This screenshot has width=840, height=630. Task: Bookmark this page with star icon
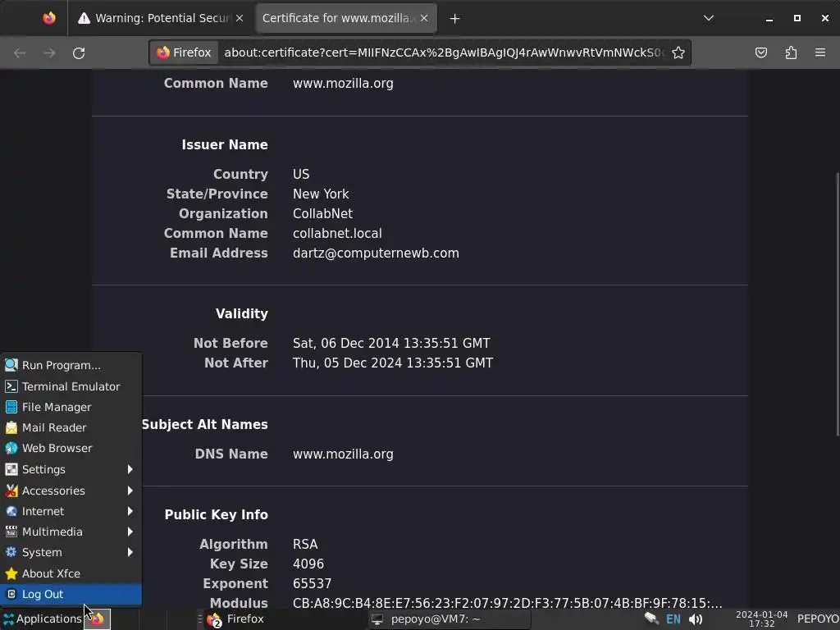pyautogui.click(x=678, y=52)
